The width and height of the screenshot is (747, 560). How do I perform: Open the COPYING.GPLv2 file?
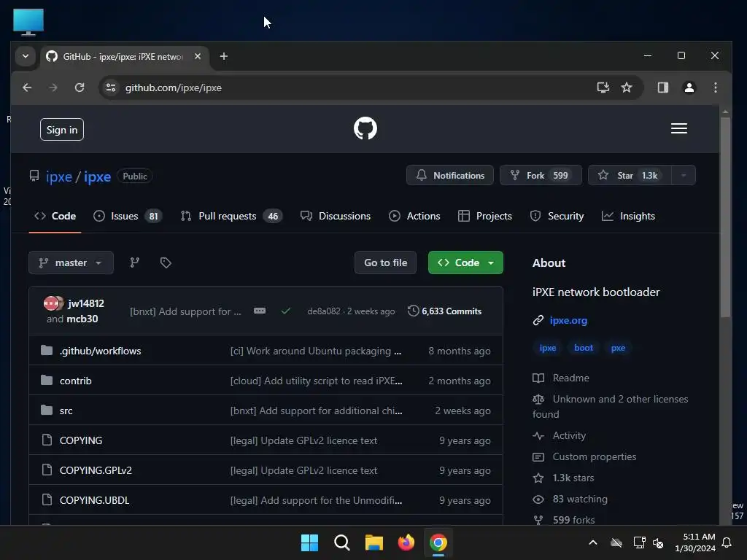click(96, 470)
